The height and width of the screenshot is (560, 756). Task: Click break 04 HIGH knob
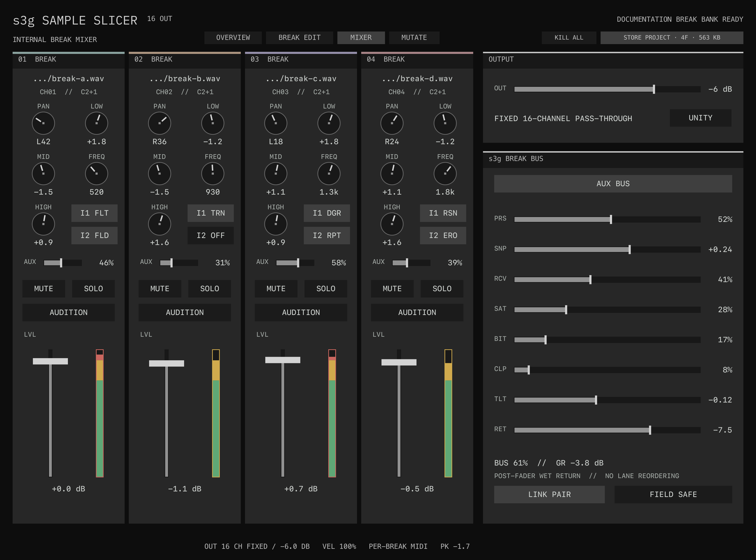click(x=392, y=224)
